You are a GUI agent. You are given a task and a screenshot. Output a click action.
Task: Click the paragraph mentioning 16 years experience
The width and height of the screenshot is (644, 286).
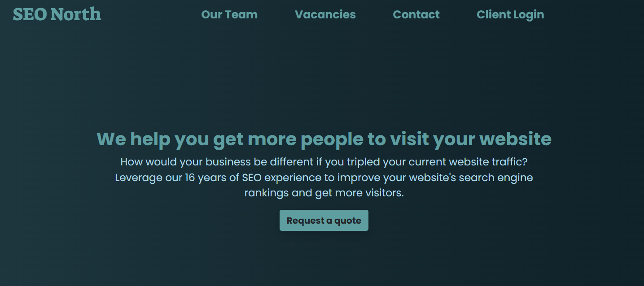pyautogui.click(x=324, y=177)
